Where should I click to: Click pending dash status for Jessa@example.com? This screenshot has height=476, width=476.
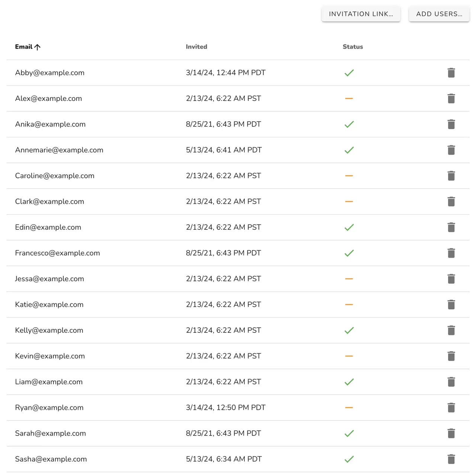coord(349,279)
